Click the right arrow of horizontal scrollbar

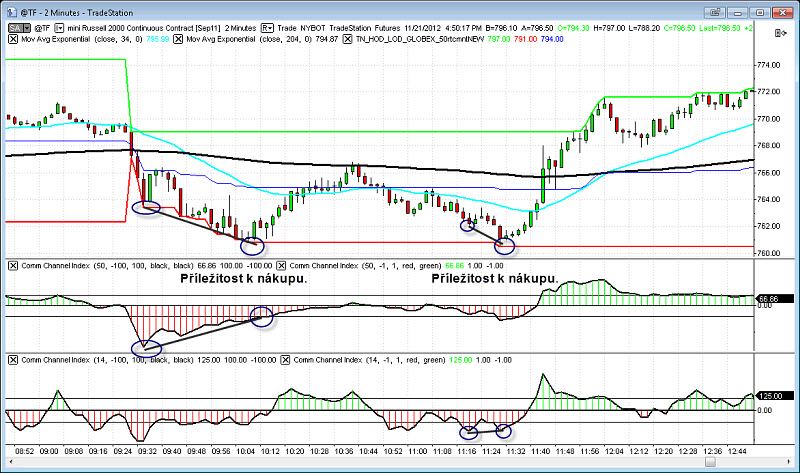tap(789, 462)
